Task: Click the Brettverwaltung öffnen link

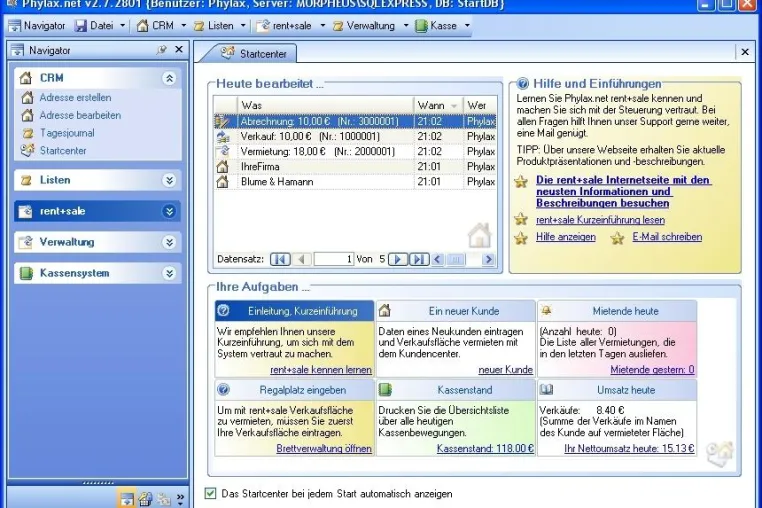Action: point(324,448)
